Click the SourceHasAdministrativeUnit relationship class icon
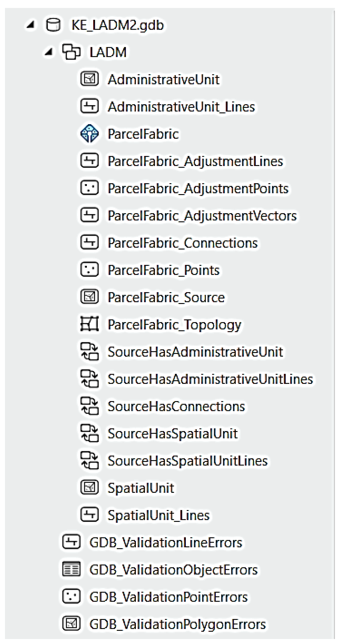342x644 pixels. click(x=90, y=352)
